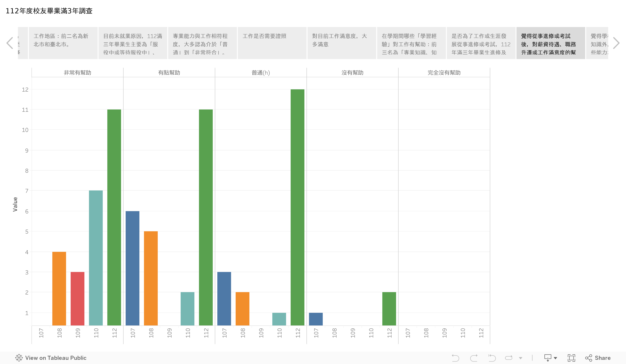Click axis label 109 under 有點幫助

click(x=169, y=333)
